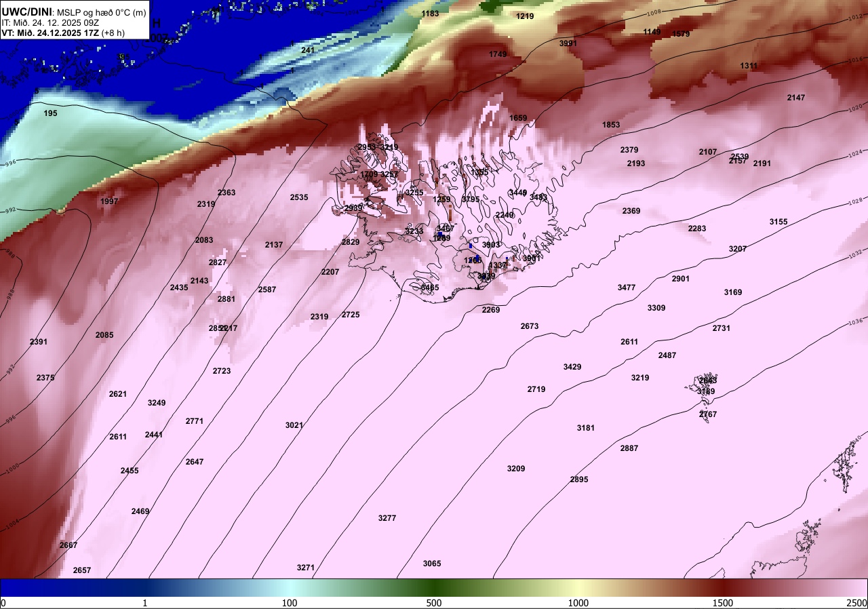The image size is (868, 609).
Task: Click the map value 1997
Action: pos(109,201)
